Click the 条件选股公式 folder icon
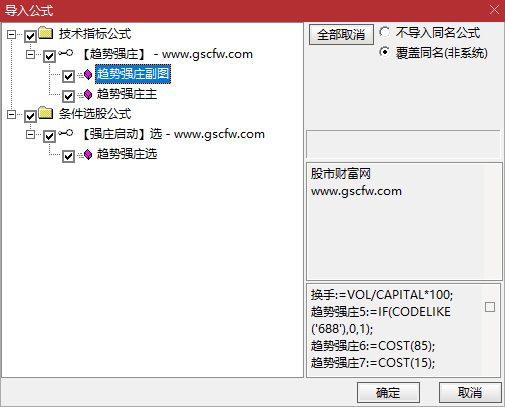505x407 pixels. (46, 113)
